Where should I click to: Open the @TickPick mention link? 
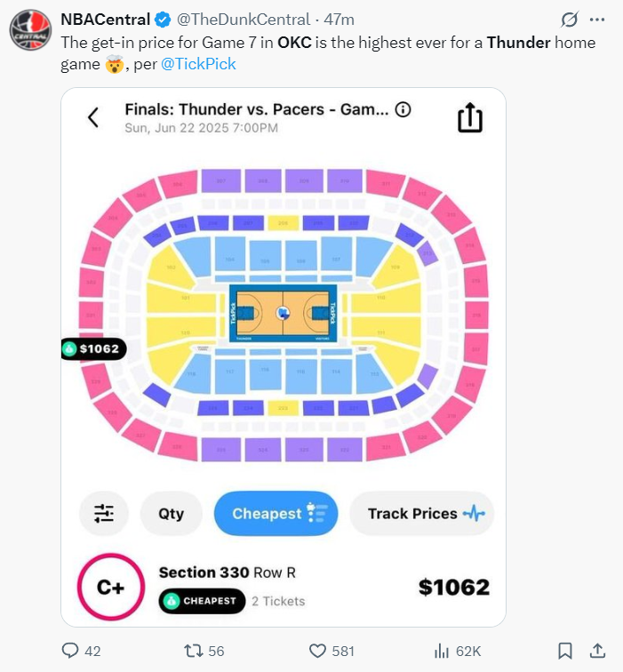click(198, 65)
